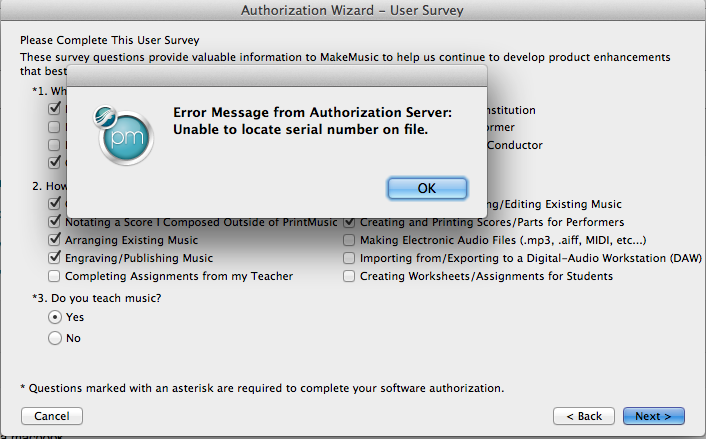Select No for Do you teach music
The image size is (706, 439).
pyautogui.click(x=55, y=338)
